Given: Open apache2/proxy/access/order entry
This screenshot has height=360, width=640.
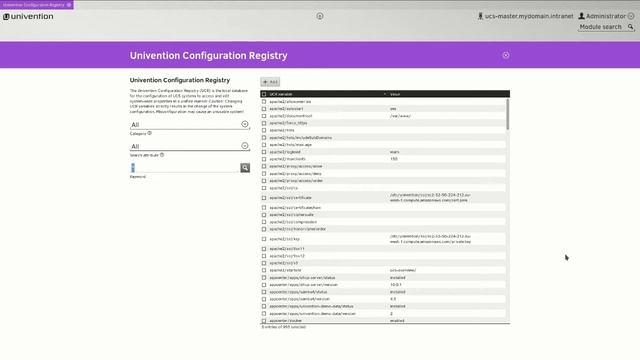Looking at the screenshot, I should pos(296,181).
